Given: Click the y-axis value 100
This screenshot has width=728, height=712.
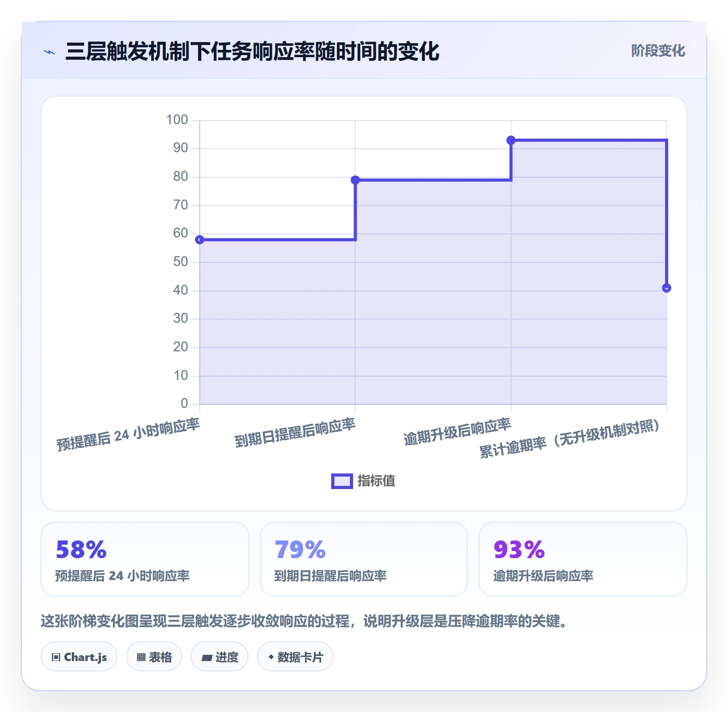Looking at the screenshot, I should pos(177,120).
